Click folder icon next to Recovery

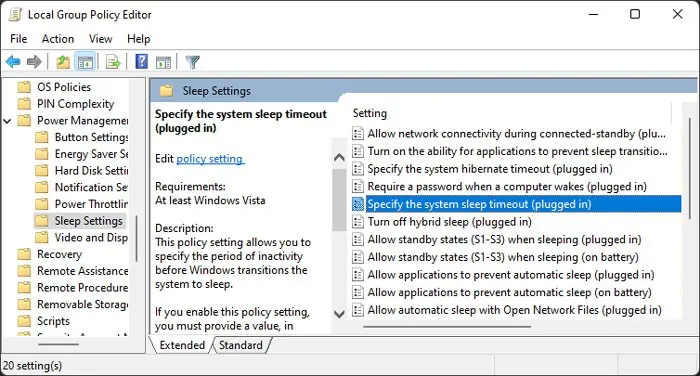tap(24, 254)
